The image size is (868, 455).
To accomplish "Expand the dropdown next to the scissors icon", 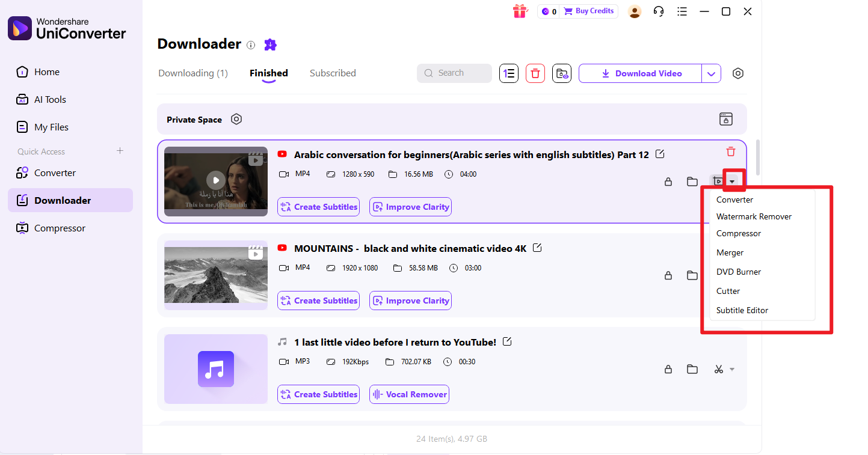I will tap(733, 369).
